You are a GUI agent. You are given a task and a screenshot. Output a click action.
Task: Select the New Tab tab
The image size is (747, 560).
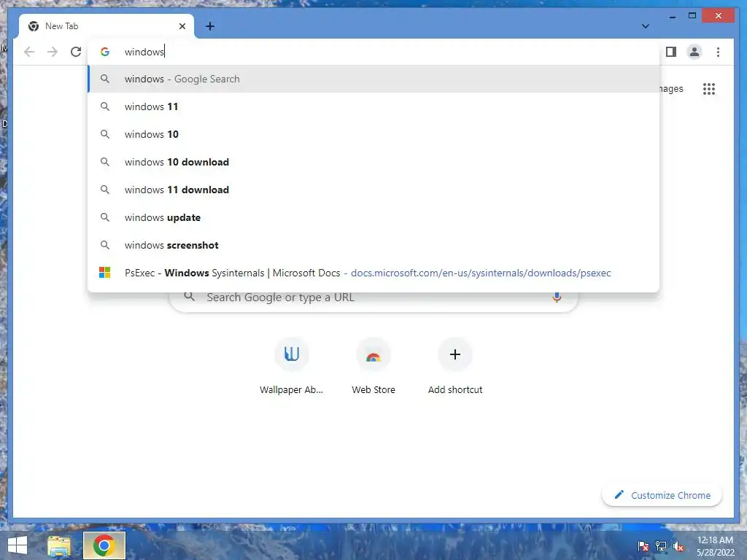pyautogui.click(x=107, y=26)
